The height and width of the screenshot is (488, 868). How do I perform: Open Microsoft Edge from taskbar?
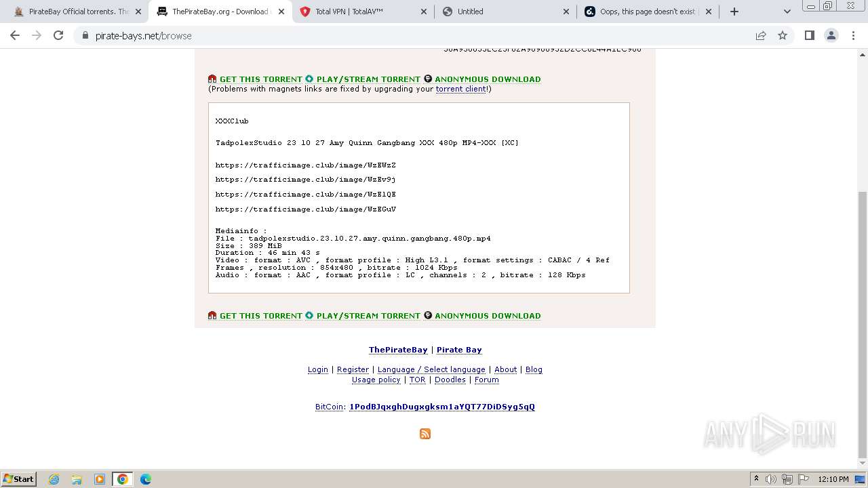pyautogui.click(x=146, y=479)
